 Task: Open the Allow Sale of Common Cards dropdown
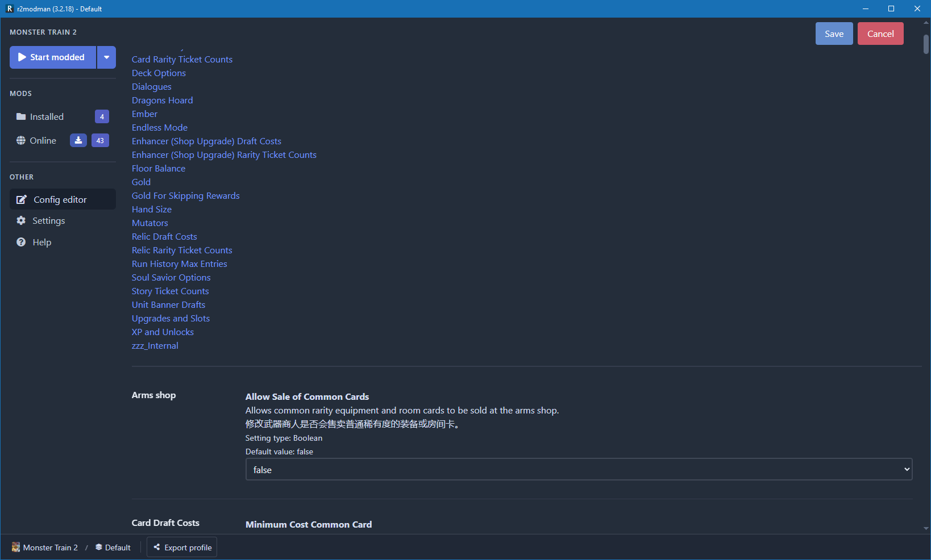[579, 469]
